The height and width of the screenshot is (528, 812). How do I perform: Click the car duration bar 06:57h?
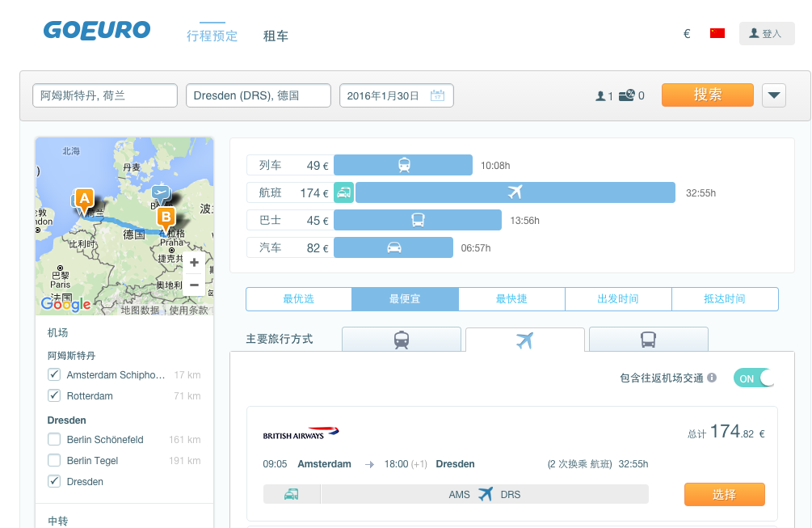[x=393, y=247]
